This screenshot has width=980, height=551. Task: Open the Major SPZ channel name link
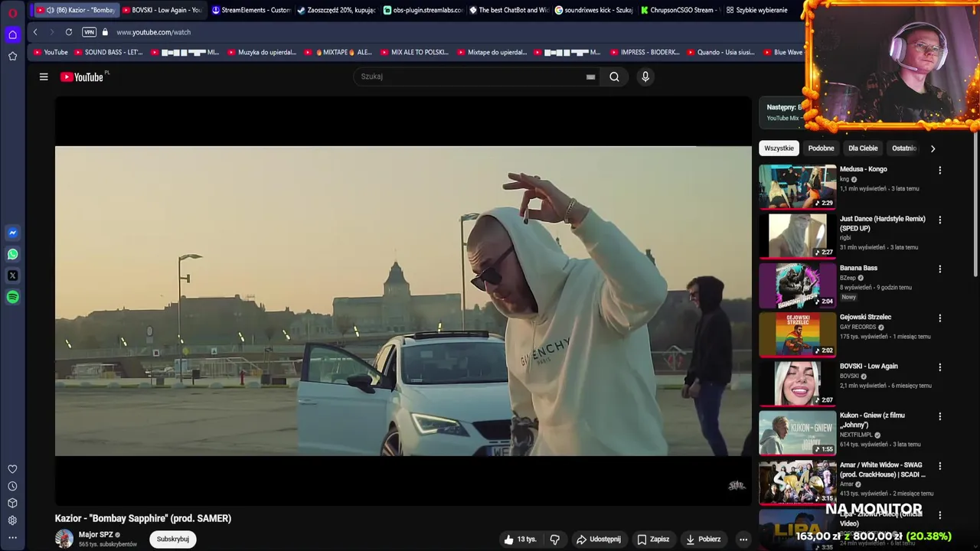[96, 535]
